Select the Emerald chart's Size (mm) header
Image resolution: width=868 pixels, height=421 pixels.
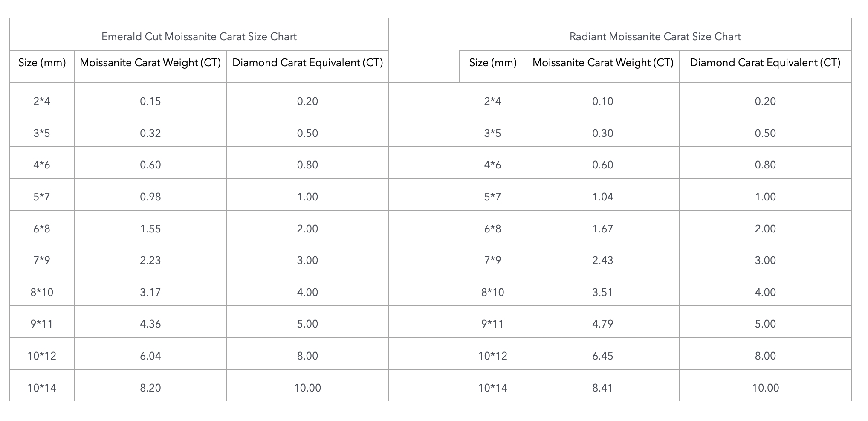coord(42,63)
